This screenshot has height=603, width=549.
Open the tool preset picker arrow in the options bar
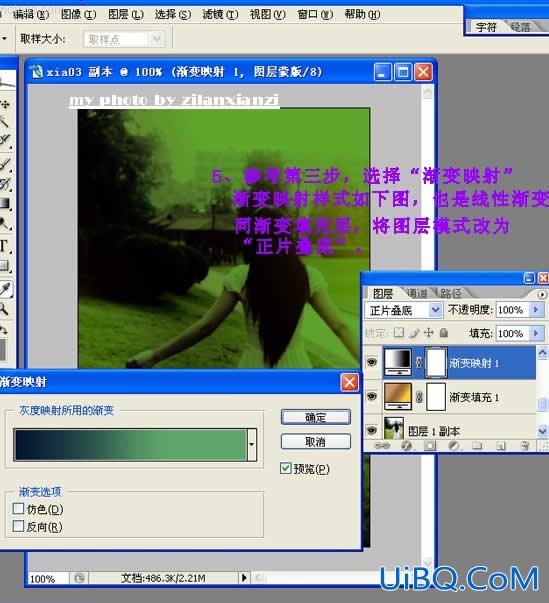4,38
